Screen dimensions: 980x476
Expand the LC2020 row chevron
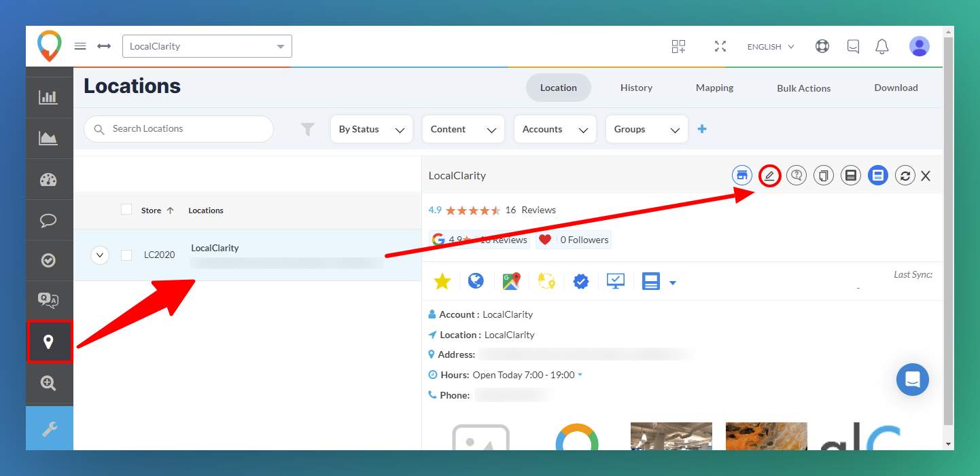tap(100, 255)
